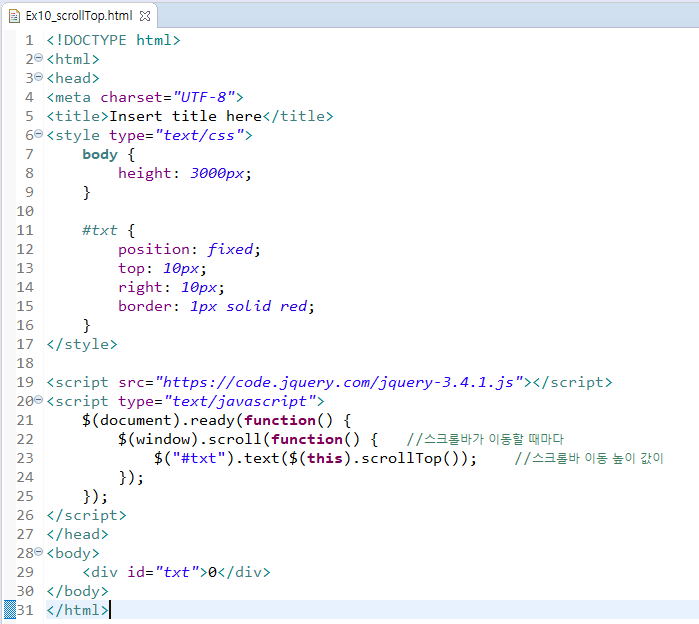Collapse the head tag fold on line 3

coord(39,77)
